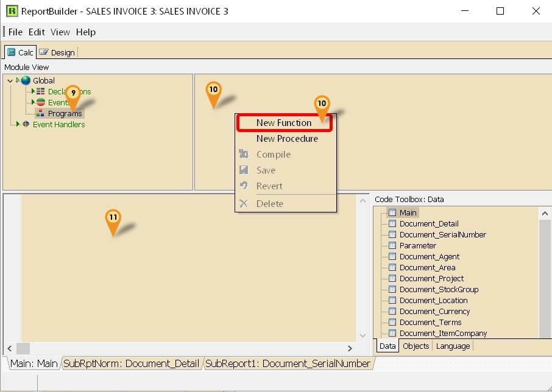
Task: Click the Main data table icon
Action: (x=392, y=212)
